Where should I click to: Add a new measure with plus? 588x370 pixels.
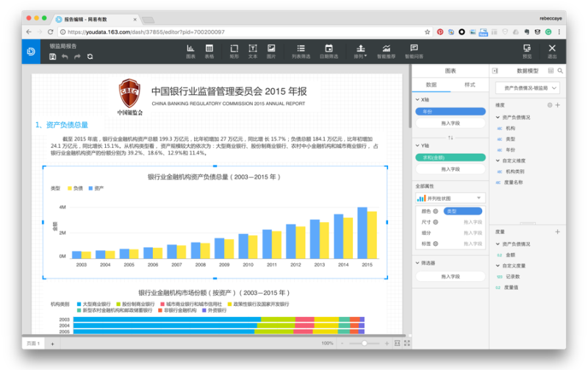[558, 232]
